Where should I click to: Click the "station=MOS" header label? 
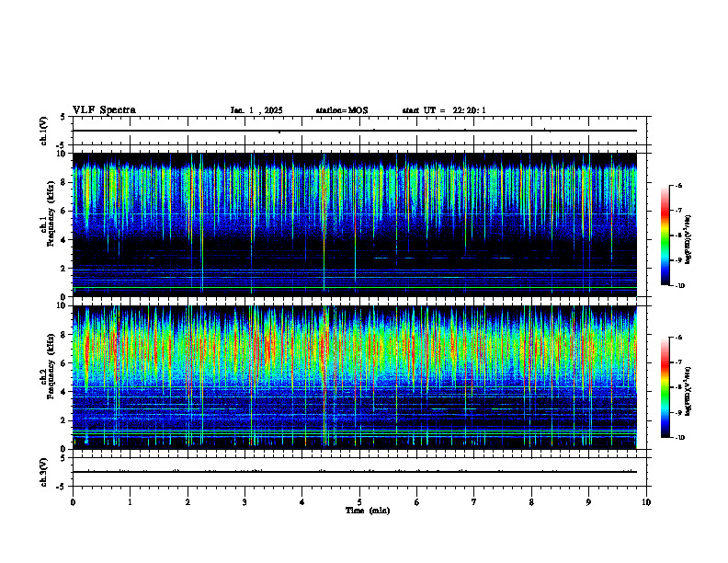coord(342,110)
